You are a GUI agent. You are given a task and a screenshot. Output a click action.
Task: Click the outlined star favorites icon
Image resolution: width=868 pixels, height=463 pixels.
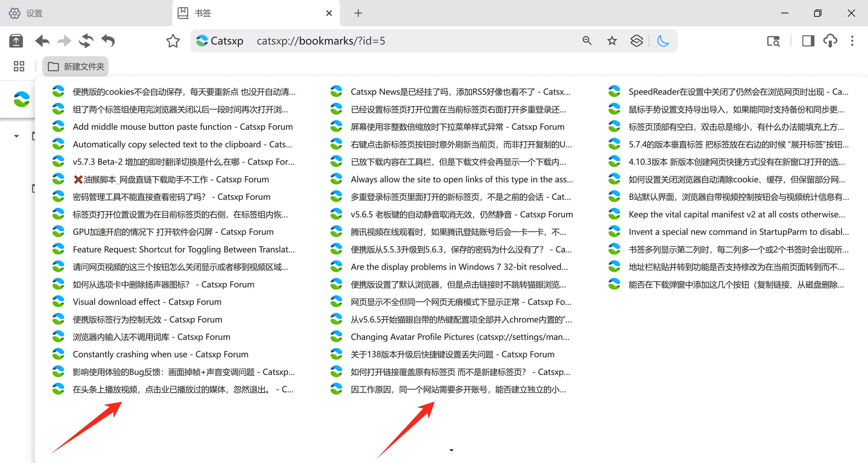pyautogui.click(x=173, y=41)
